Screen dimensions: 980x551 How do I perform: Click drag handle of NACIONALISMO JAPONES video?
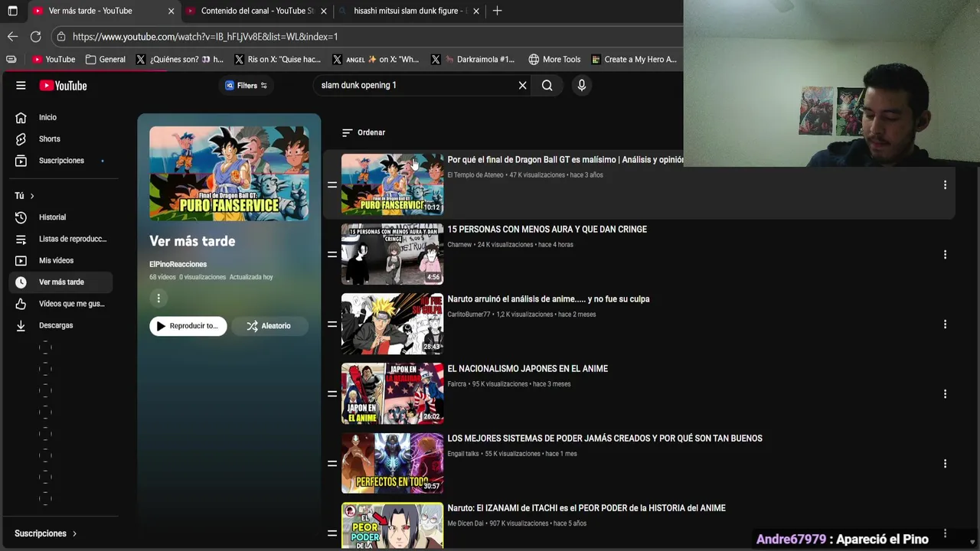click(332, 393)
